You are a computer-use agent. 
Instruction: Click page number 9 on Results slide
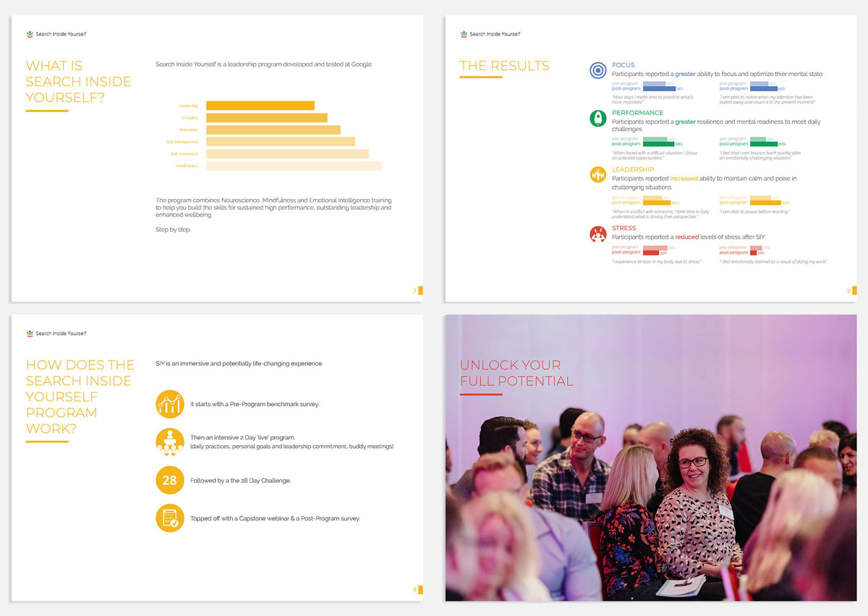[848, 291]
